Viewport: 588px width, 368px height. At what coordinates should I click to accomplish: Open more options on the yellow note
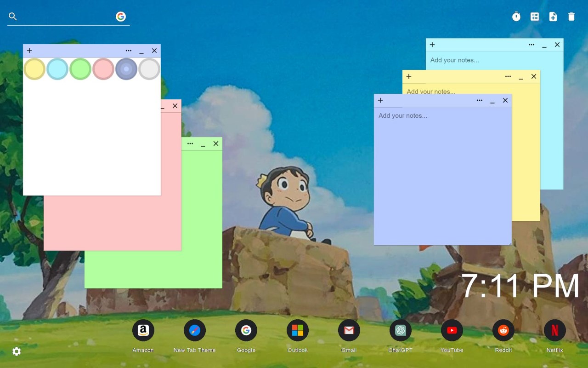[x=508, y=76]
